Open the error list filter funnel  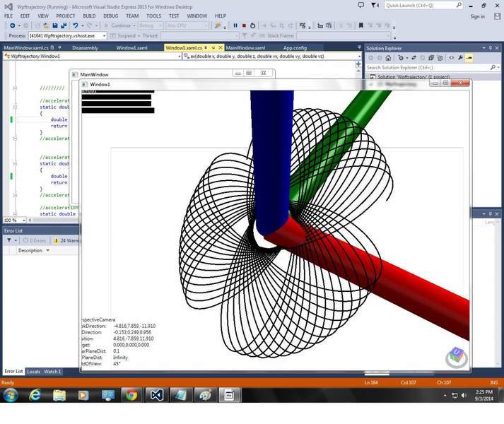point(9,240)
